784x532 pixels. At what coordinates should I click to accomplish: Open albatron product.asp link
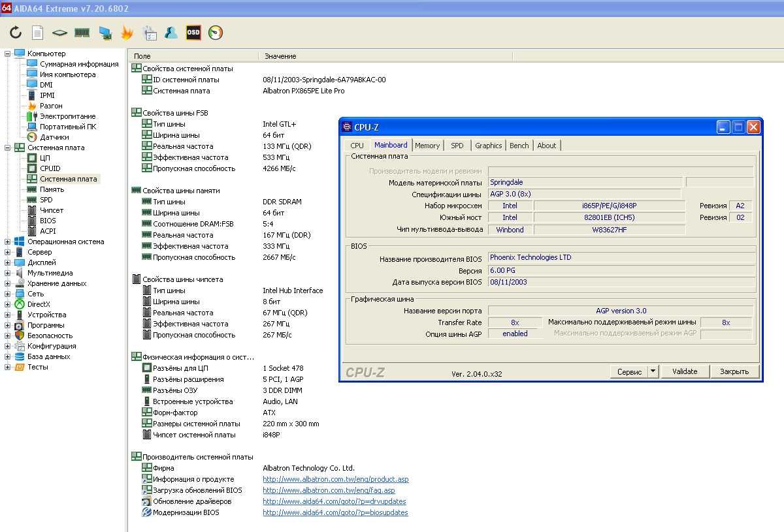click(x=336, y=479)
